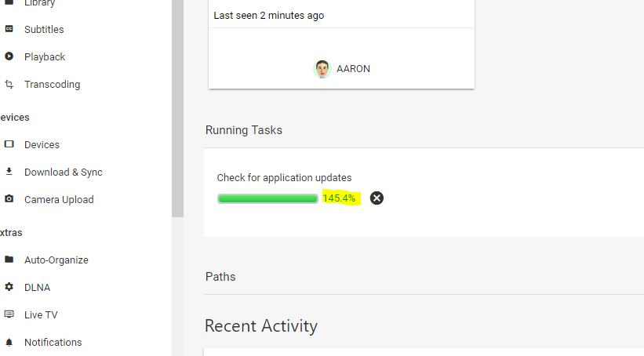Image resolution: width=644 pixels, height=356 pixels.
Task: Click the Auto-Organize folder icon
Action: (9, 260)
